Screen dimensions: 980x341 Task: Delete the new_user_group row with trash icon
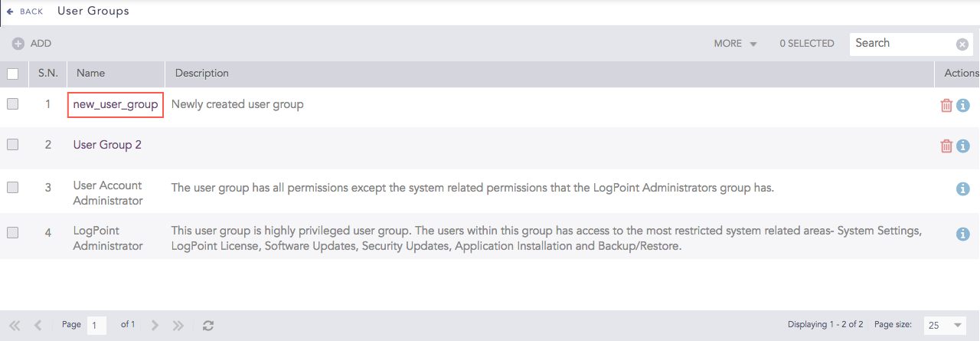point(946,105)
